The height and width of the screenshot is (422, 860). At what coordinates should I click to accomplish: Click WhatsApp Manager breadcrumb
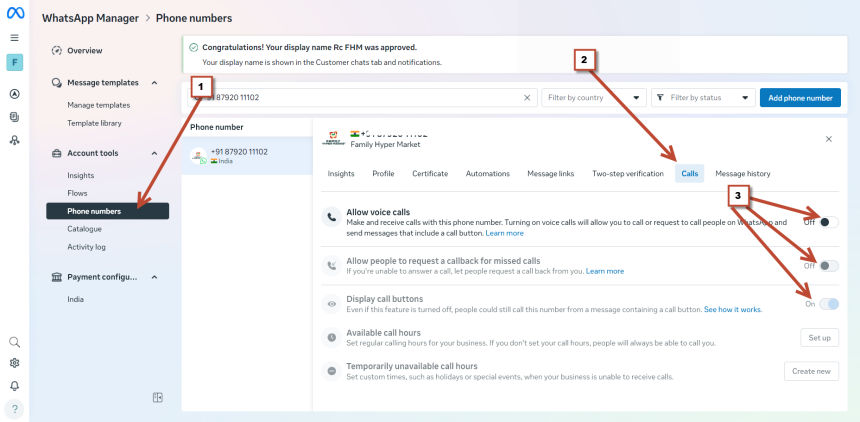(x=90, y=18)
